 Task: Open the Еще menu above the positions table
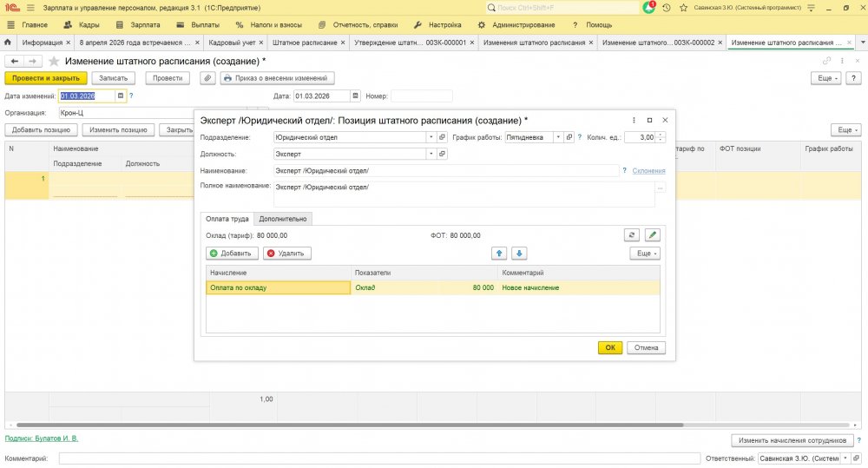846,129
